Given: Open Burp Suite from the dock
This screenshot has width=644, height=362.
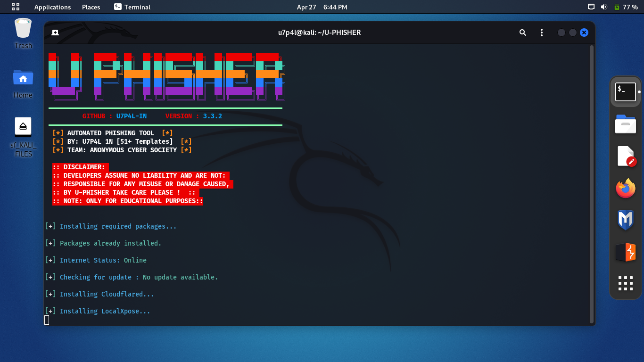Looking at the screenshot, I should 626,252.
